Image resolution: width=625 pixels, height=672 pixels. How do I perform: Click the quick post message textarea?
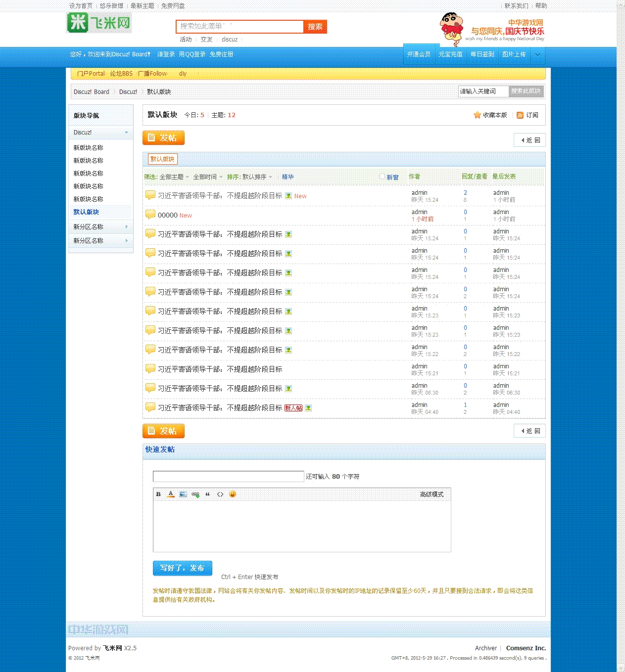click(302, 526)
